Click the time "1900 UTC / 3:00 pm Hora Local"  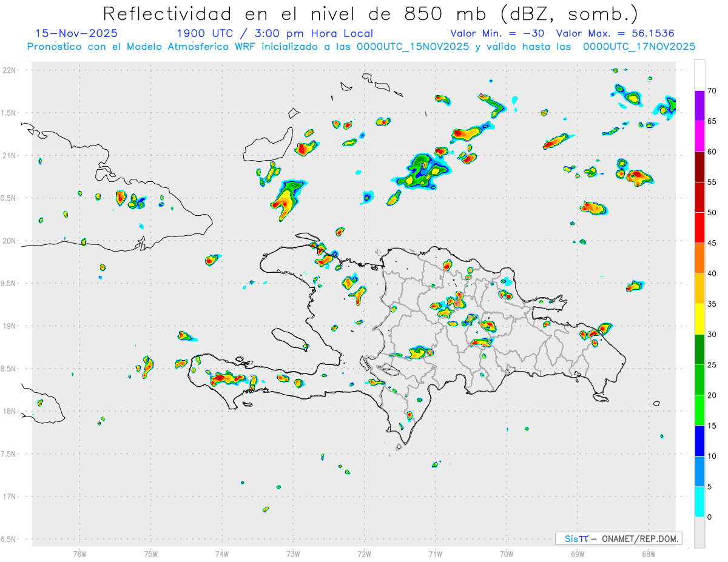click(275, 33)
